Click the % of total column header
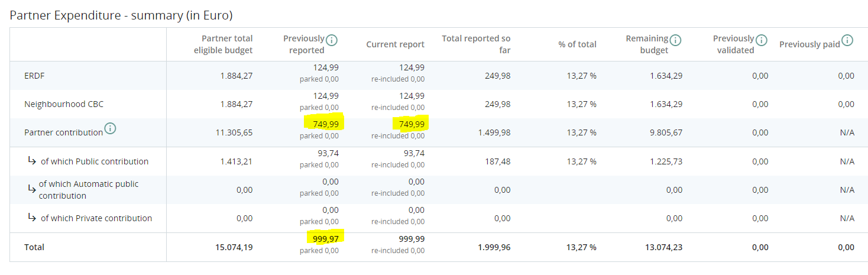The image size is (868, 275). (577, 44)
